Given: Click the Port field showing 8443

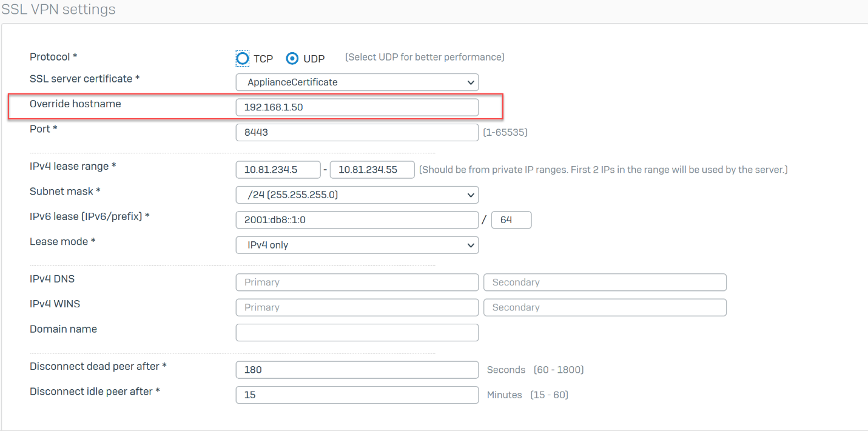Looking at the screenshot, I should [357, 132].
